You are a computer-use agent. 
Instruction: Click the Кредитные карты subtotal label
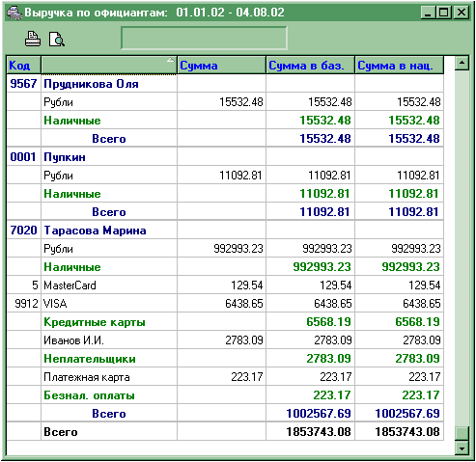point(95,322)
